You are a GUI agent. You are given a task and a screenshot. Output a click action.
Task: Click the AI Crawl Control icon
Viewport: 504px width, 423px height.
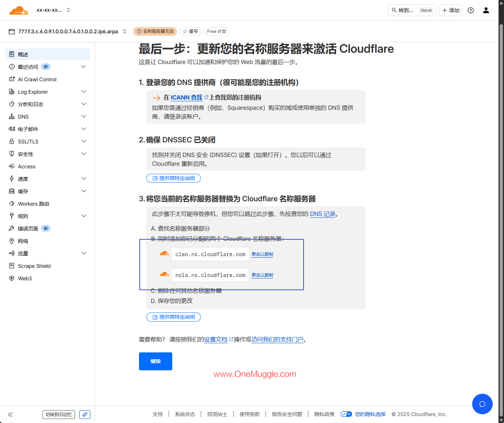(x=12, y=79)
